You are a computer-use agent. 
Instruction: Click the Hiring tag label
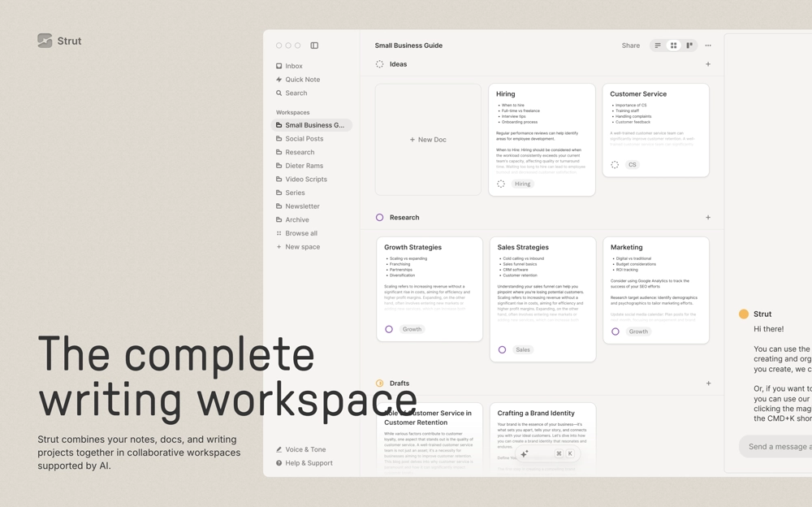point(522,184)
